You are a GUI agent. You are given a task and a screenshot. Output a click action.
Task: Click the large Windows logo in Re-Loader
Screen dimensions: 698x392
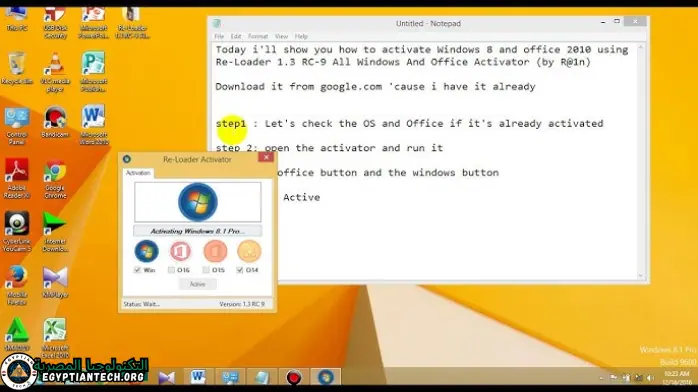(x=198, y=202)
